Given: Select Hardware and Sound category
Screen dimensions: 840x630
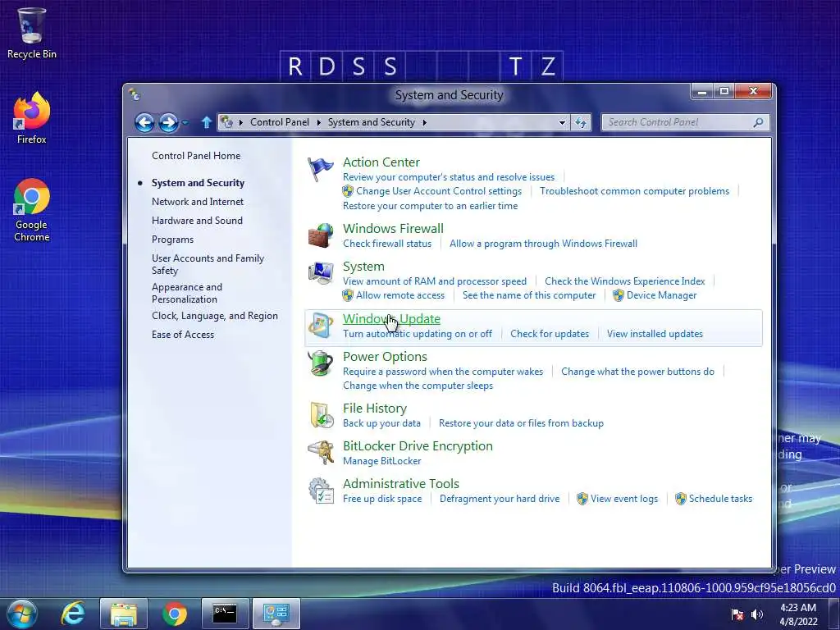Looking at the screenshot, I should pos(197,220).
